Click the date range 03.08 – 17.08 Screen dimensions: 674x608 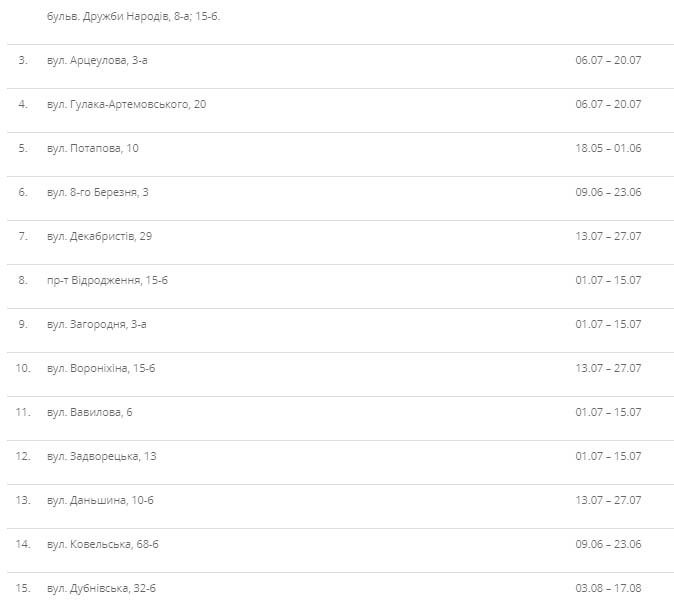click(608, 588)
